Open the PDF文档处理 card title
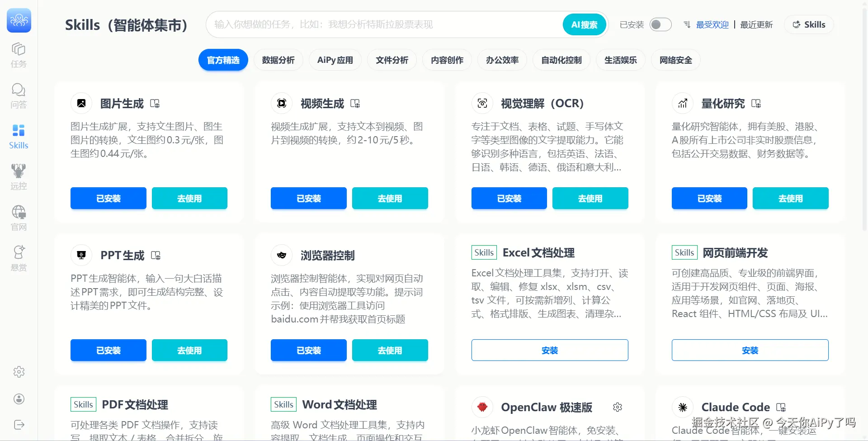 [135, 405]
